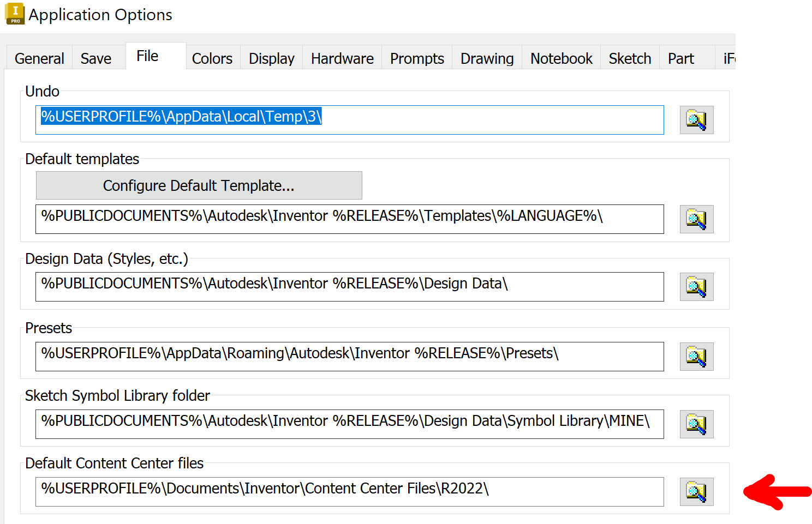Edit the Sketch Symbol Library folder path

pos(350,424)
